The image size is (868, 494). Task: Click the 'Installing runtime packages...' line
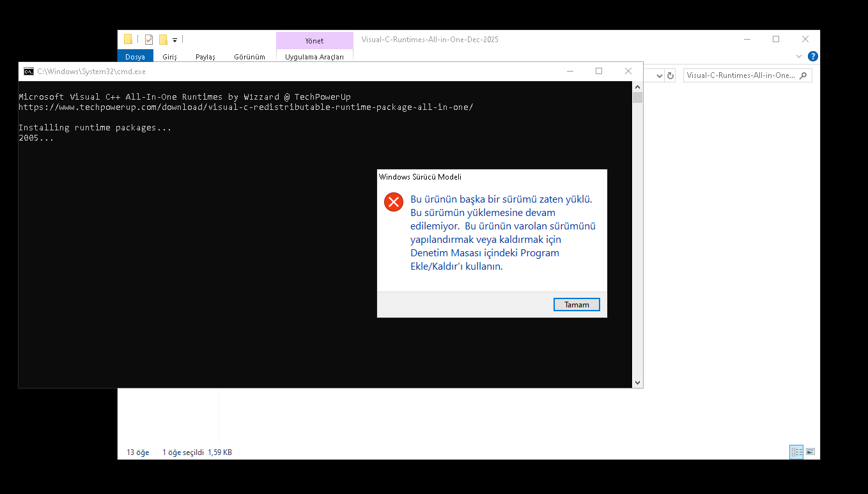(95, 128)
